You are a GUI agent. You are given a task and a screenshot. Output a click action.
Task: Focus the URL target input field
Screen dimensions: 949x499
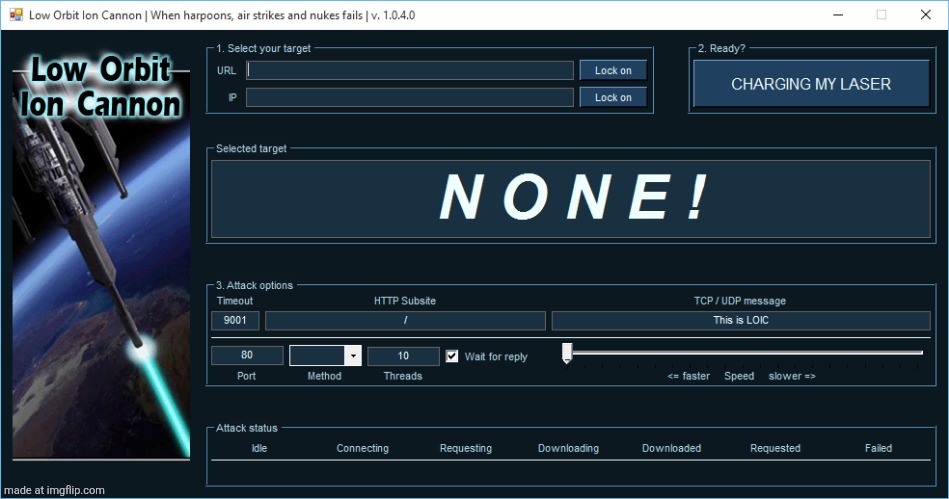point(410,70)
